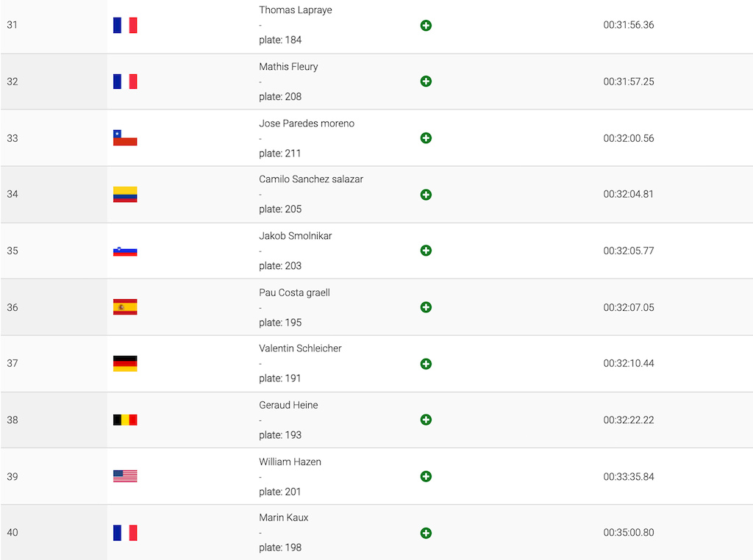Click the USA flag in row 39
This screenshot has height=560, width=753.
(125, 476)
